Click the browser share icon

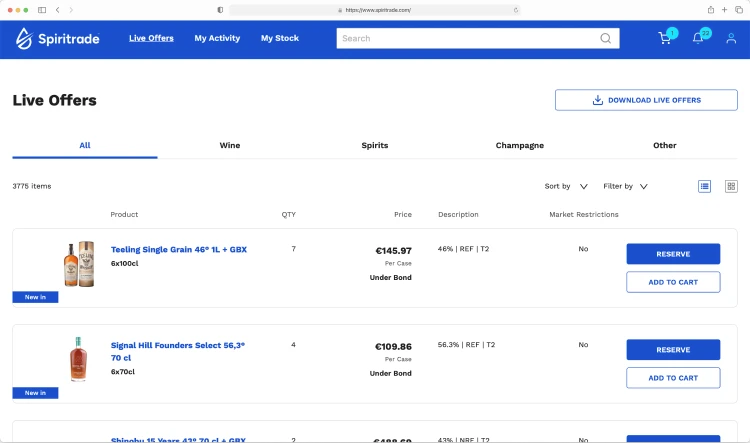tap(711, 9)
